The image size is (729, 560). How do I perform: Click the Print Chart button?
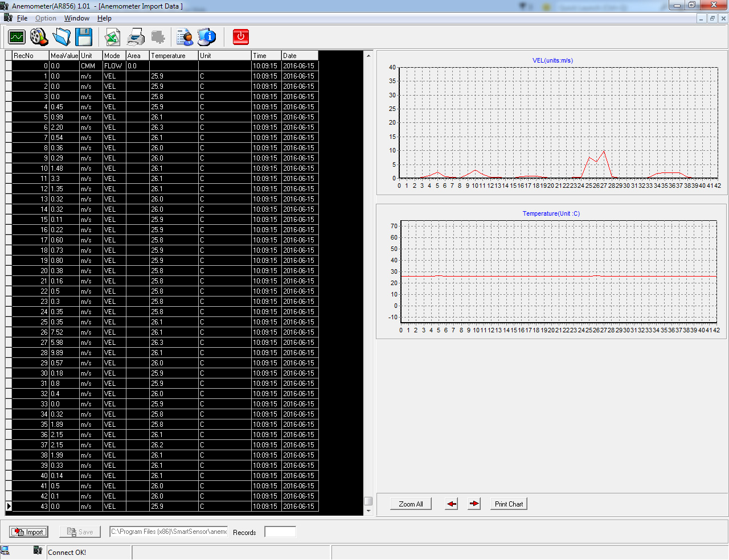click(x=509, y=504)
